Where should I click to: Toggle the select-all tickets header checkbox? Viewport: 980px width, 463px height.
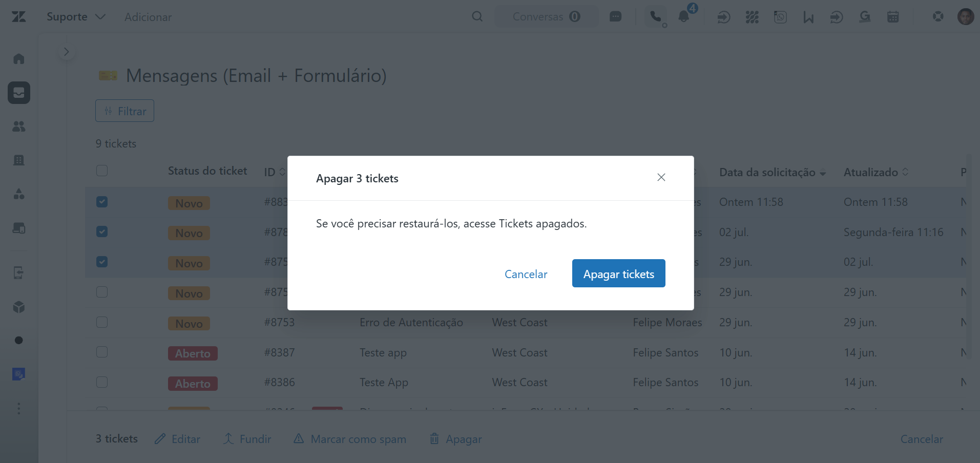102,171
